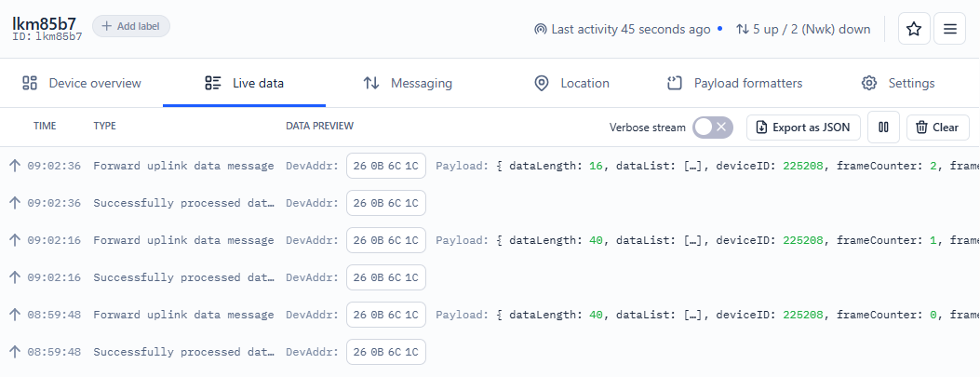Toggle the Verbose stream switch
The image size is (980, 377).
pos(713,128)
